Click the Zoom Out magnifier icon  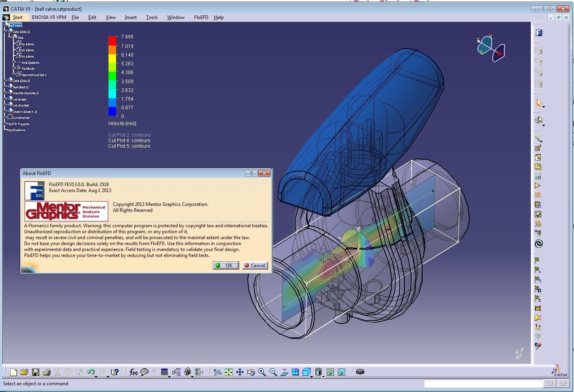point(273,372)
